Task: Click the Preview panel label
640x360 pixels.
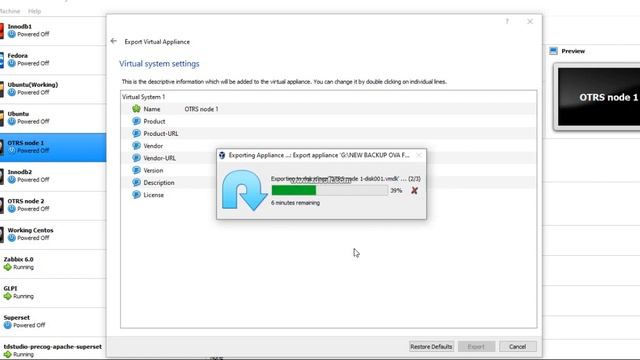Action: (573, 51)
